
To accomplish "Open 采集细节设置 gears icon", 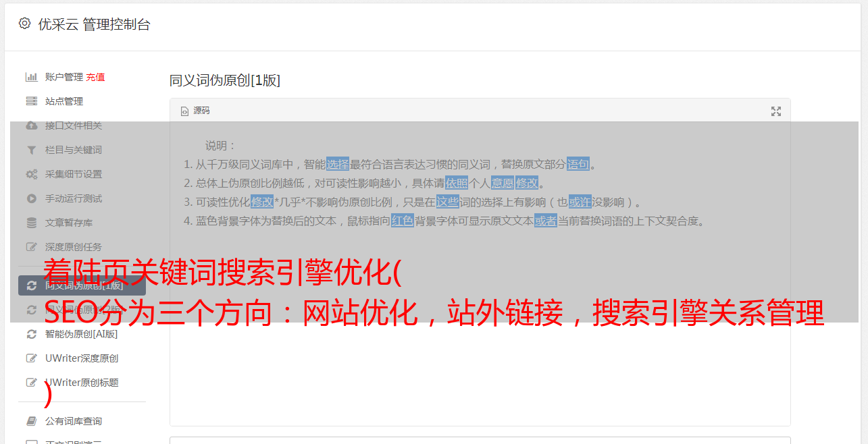I will click(31, 174).
